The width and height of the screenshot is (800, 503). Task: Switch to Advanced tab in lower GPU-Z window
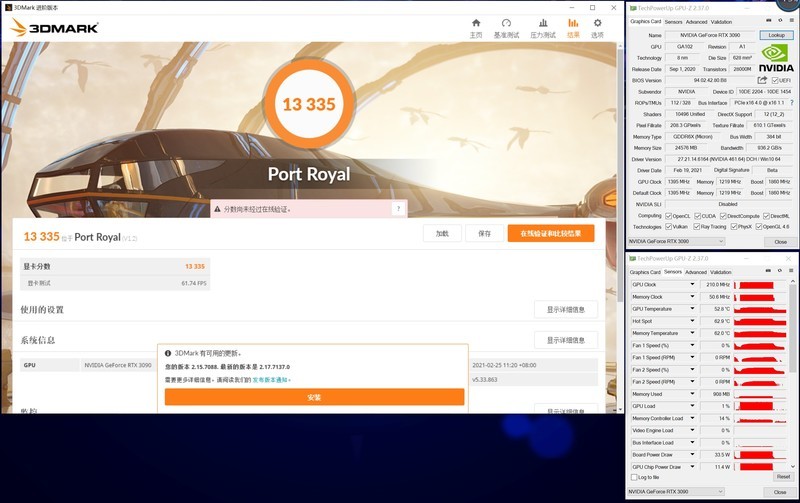[696, 272]
